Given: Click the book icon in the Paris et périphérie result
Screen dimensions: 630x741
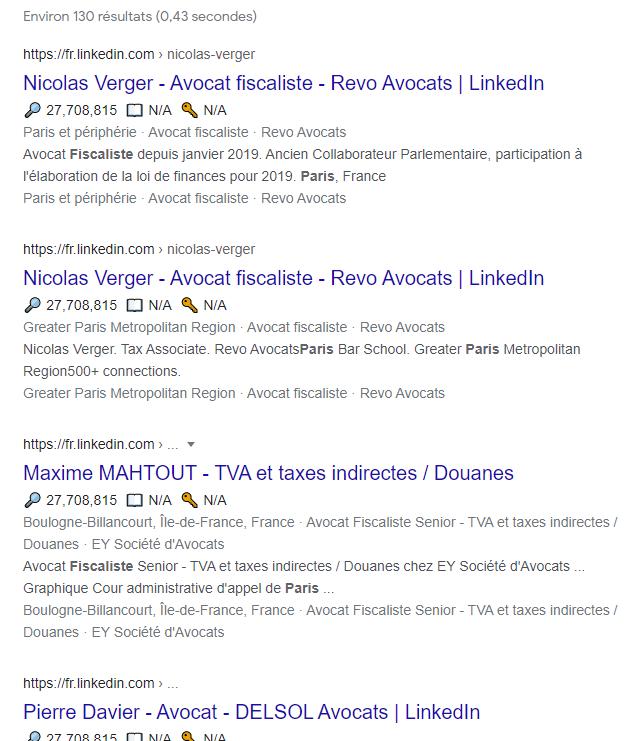Looking at the screenshot, I should point(135,110).
